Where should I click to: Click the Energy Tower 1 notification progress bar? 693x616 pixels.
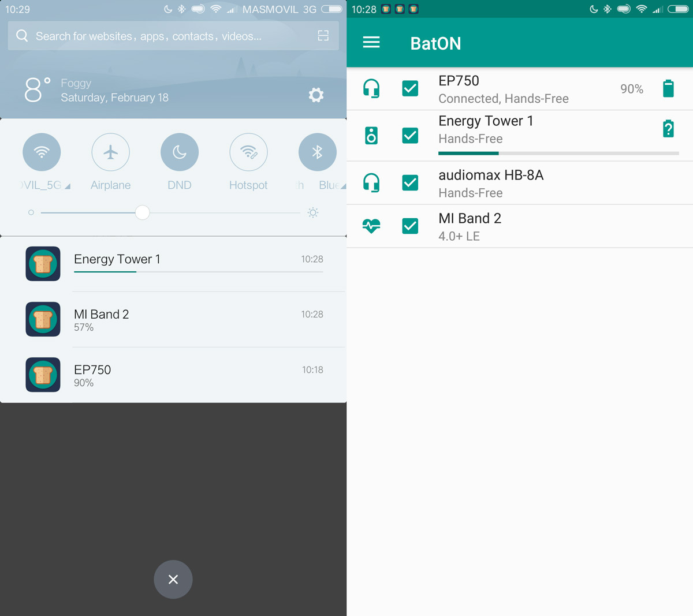[199, 272]
